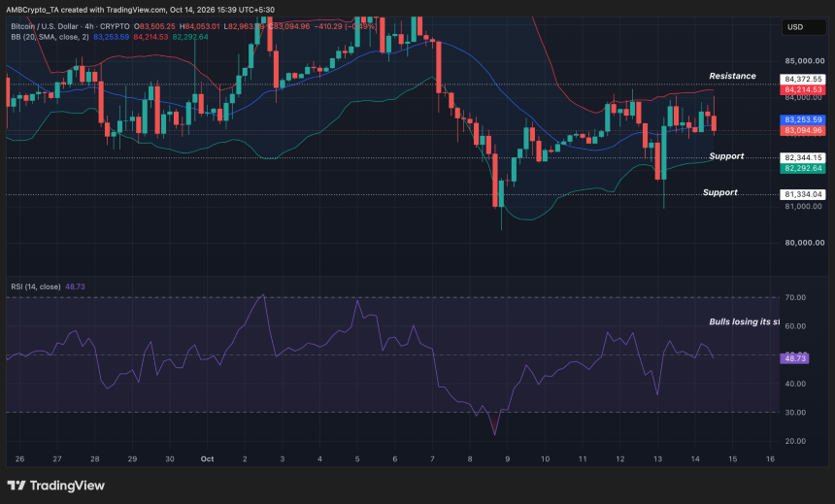The width and height of the screenshot is (835, 504).
Task: Open the USD currency selector
Action: click(803, 27)
